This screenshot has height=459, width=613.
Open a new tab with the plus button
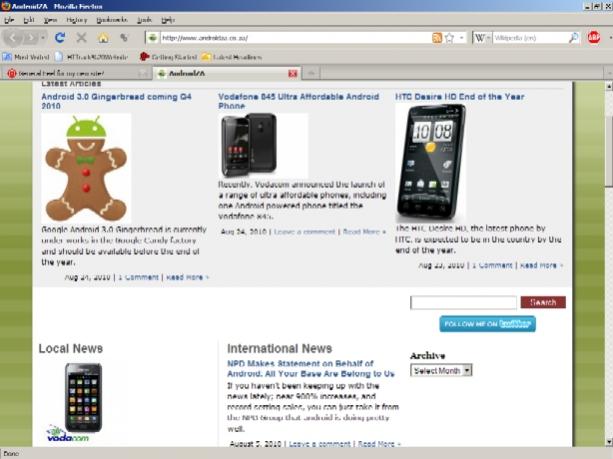(x=312, y=73)
